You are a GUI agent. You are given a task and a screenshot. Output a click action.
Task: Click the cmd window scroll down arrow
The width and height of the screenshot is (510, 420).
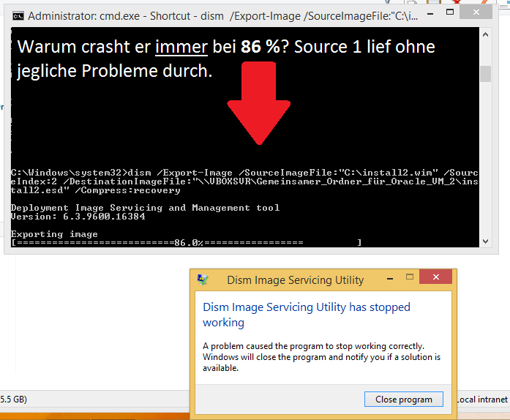click(485, 241)
